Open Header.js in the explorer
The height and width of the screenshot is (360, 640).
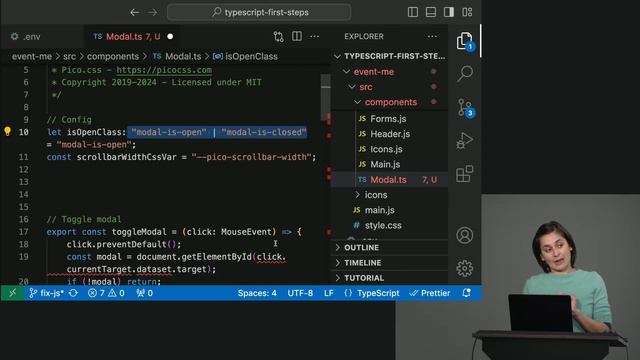pos(390,134)
